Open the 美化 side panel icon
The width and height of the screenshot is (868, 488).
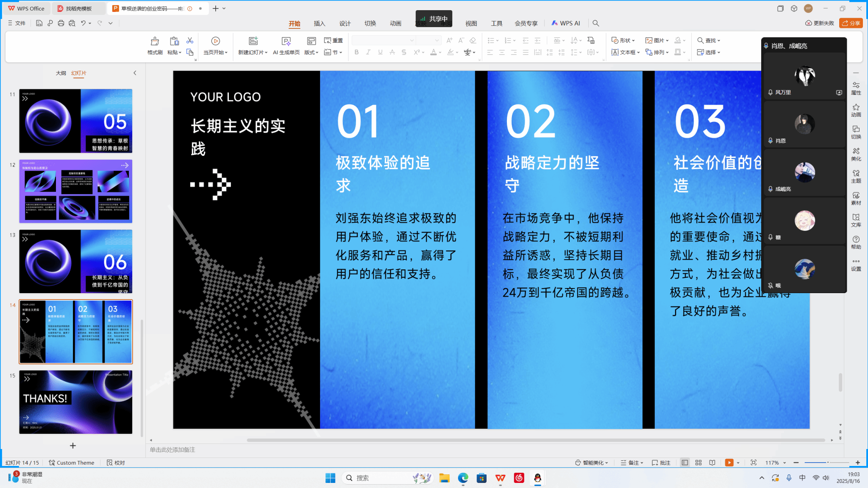coord(856,154)
